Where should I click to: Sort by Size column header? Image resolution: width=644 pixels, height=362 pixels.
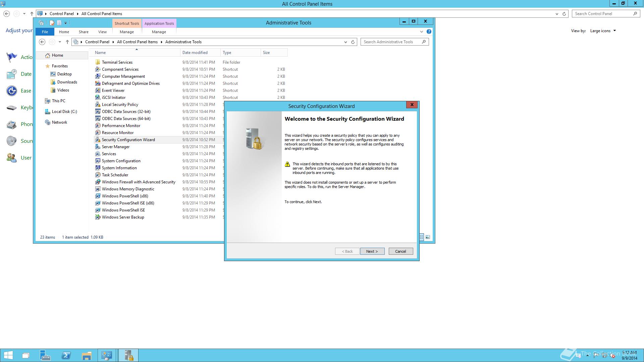(274, 53)
